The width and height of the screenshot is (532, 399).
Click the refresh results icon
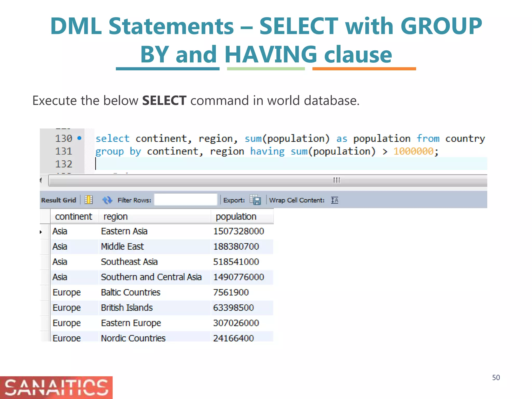coord(107,200)
